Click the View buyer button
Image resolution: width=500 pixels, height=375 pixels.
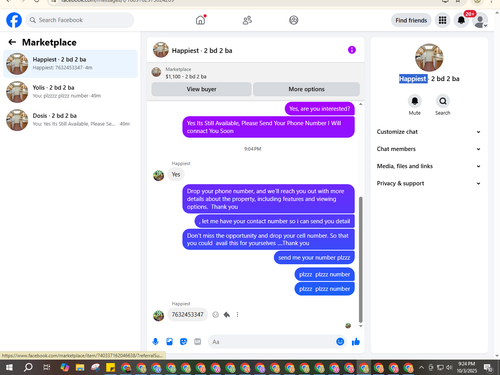[201, 89]
